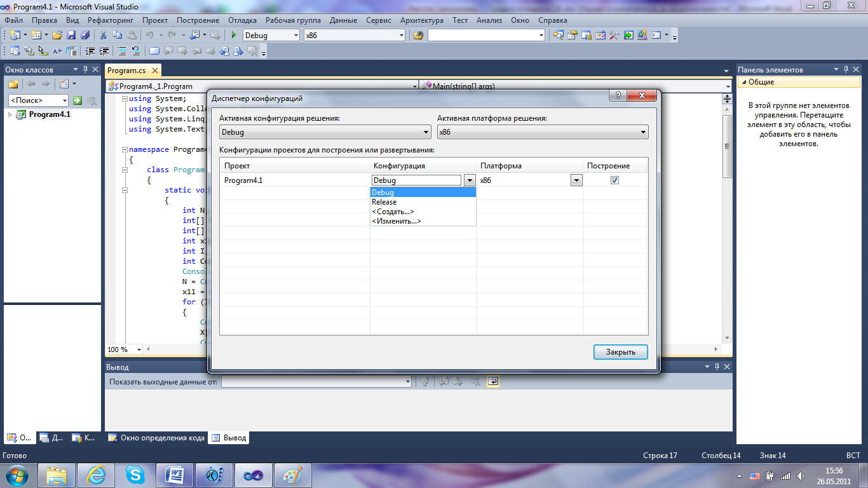
Task: Click the Find in Files binoculars icon
Action: tap(418, 35)
